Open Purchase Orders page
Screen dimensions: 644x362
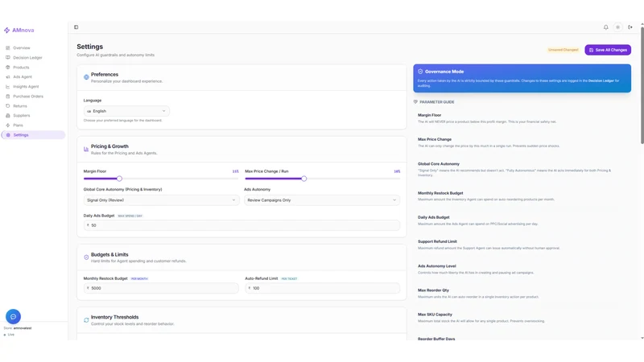[x=33, y=96]
